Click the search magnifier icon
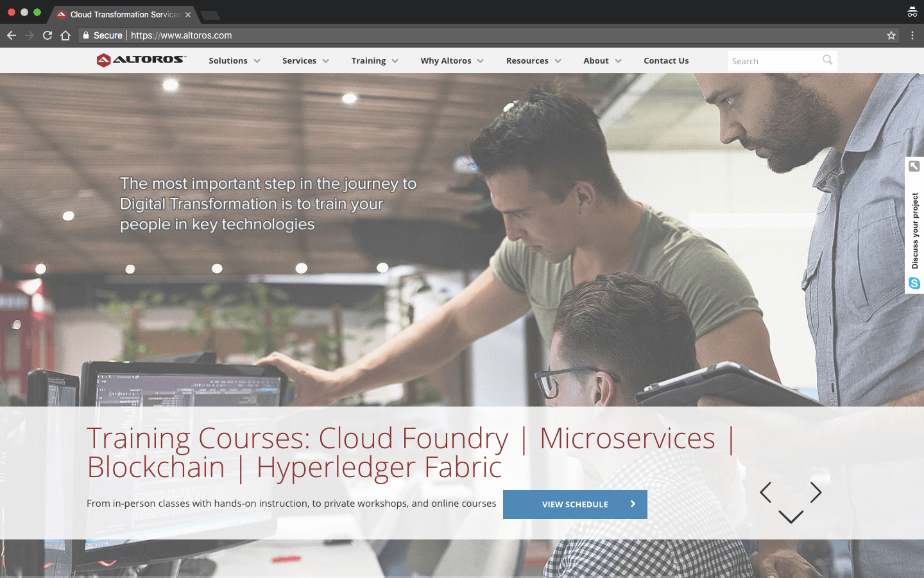 (828, 60)
